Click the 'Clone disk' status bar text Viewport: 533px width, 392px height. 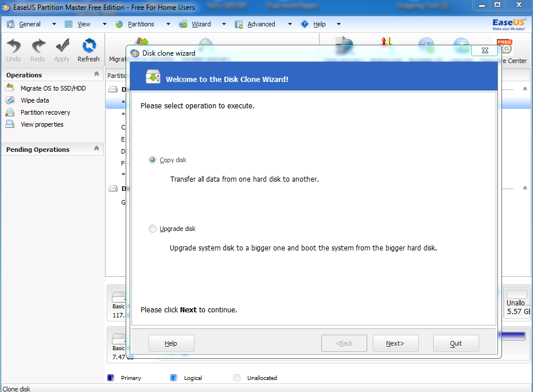click(x=16, y=389)
